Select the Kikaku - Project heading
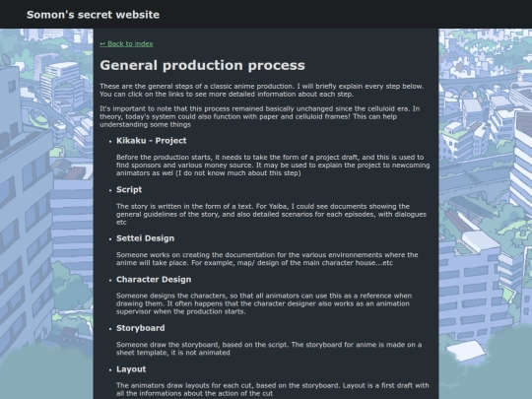532x399 pixels. (152, 141)
